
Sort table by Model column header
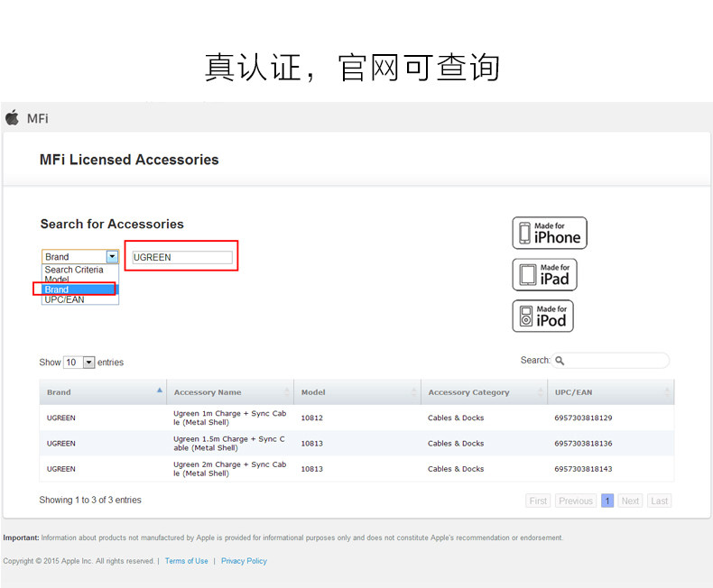[357, 392]
